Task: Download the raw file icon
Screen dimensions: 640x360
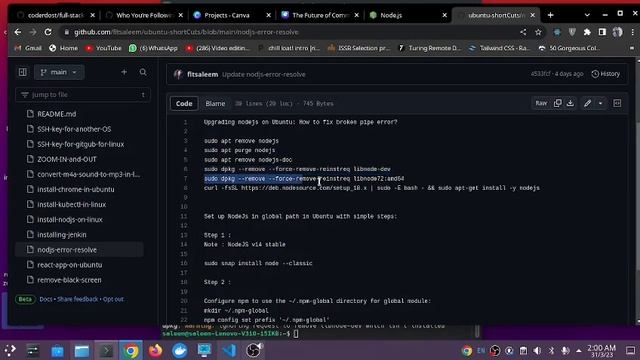Action: click(x=570, y=103)
